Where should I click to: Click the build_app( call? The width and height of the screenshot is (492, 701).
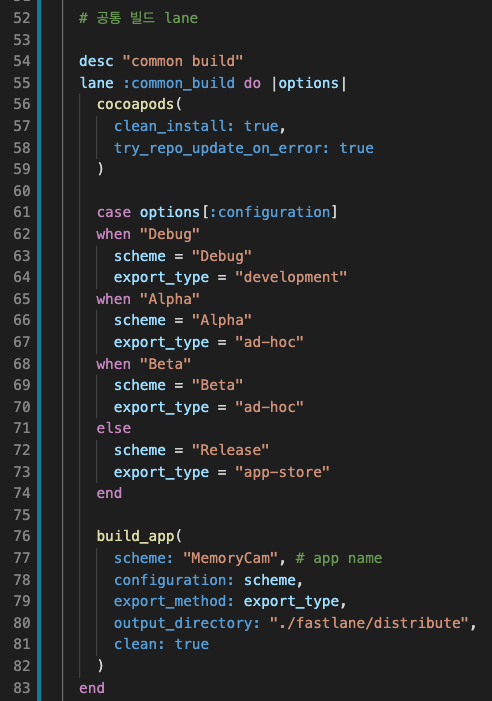(139, 536)
